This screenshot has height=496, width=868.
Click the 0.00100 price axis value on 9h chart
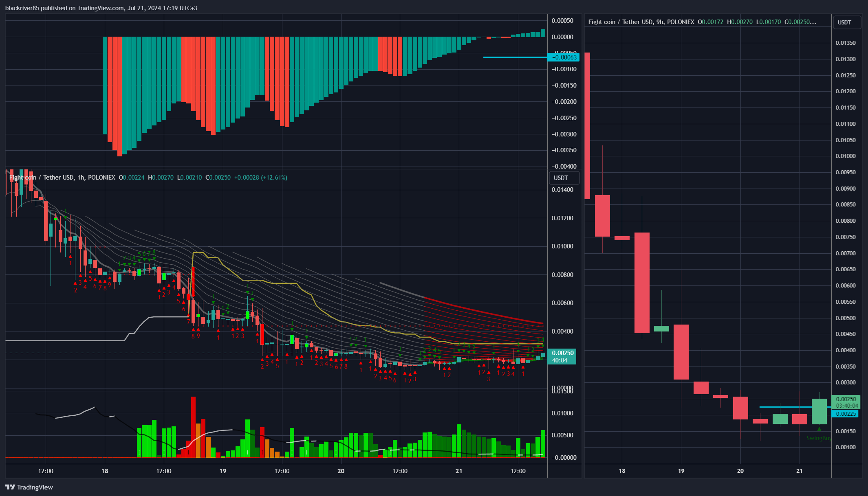click(846, 448)
